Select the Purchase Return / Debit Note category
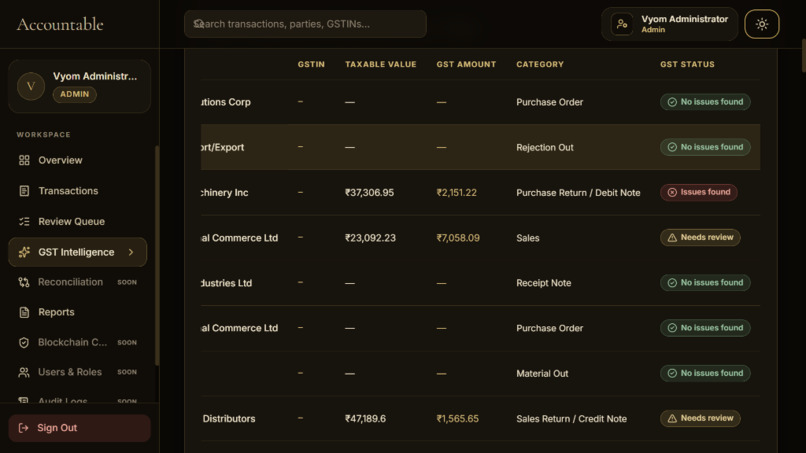Viewport: 806px width, 453px height. pyautogui.click(x=578, y=193)
